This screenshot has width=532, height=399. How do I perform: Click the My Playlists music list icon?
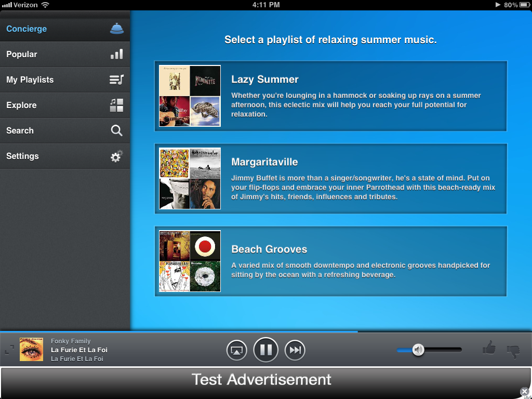116,79
